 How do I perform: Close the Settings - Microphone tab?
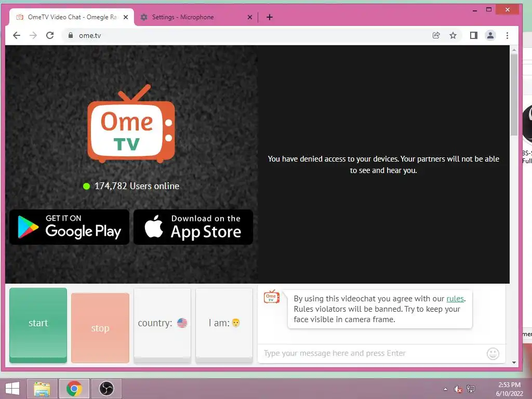[x=250, y=17]
